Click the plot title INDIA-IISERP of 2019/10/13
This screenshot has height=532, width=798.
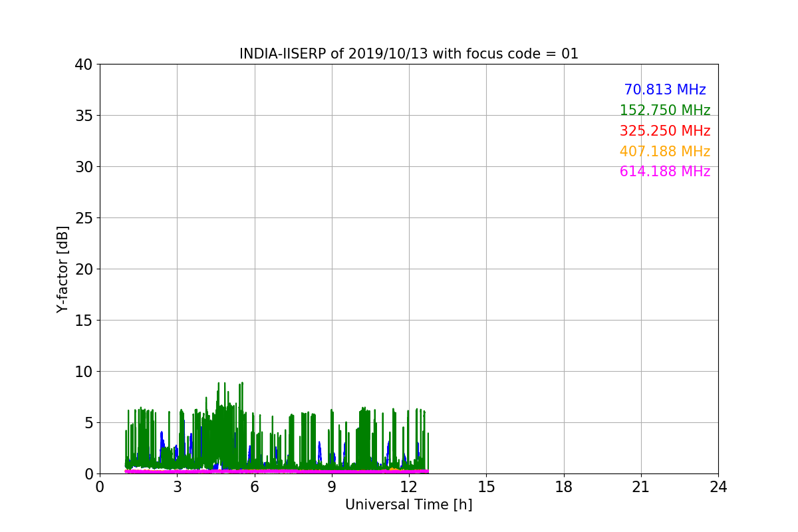[x=409, y=54]
